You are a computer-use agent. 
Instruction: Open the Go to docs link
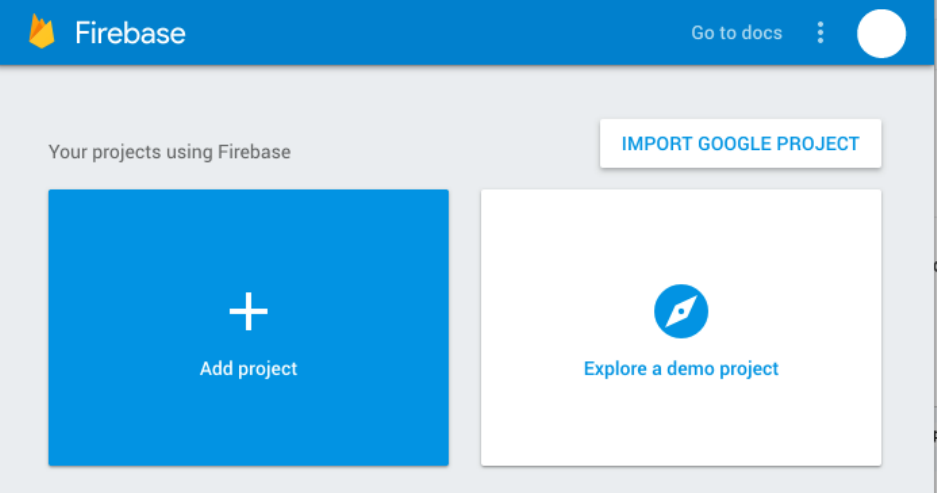pos(736,33)
